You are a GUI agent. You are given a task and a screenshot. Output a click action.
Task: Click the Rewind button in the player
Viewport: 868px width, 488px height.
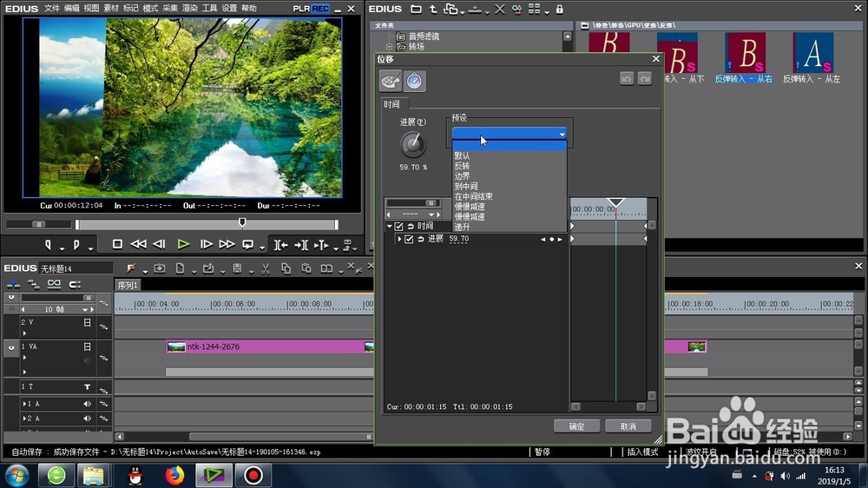[x=138, y=244]
